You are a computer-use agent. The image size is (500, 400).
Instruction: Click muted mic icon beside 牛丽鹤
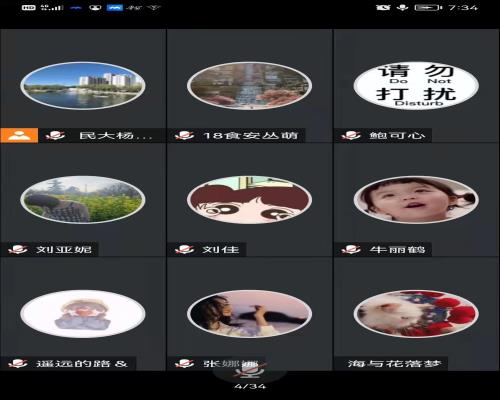[x=351, y=249]
